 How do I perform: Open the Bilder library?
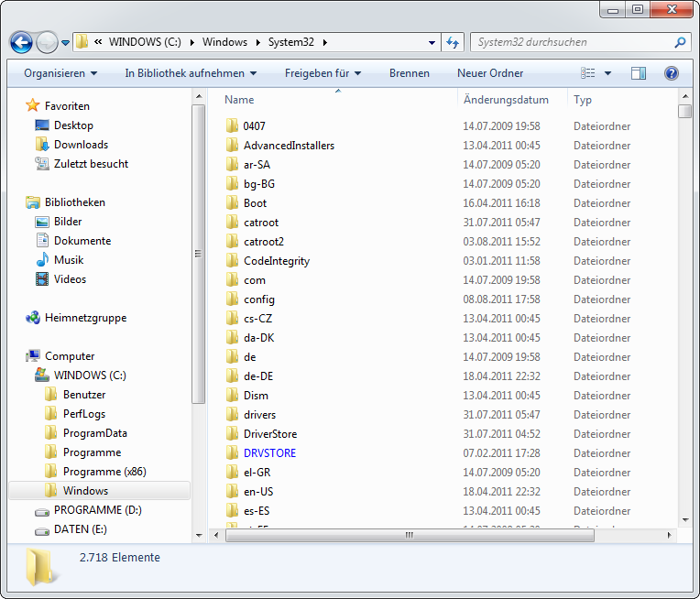click(68, 221)
